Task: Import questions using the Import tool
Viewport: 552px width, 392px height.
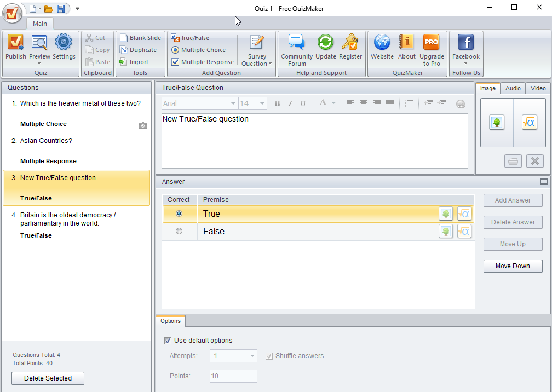Action: pos(134,62)
